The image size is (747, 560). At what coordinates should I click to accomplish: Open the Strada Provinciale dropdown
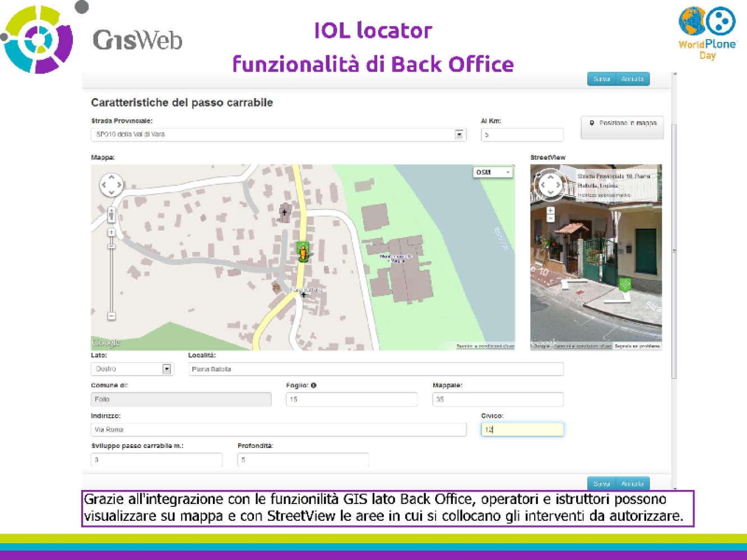(x=459, y=134)
